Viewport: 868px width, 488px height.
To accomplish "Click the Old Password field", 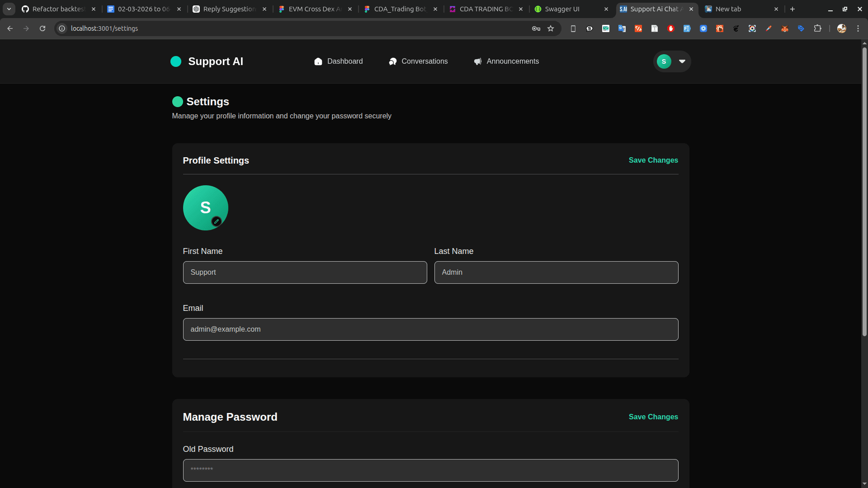I will (430, 470).
